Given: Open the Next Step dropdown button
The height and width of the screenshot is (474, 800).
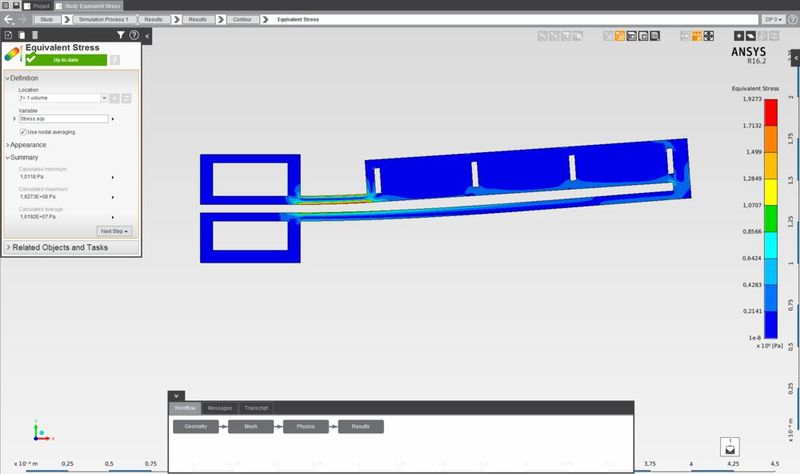Looking at the screenshot, I should point(114,231).
